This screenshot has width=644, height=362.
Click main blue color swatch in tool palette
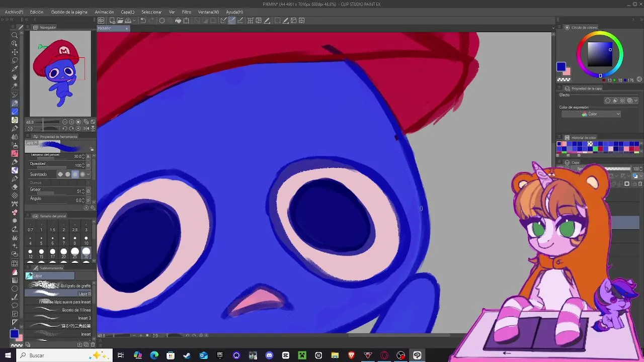tap(14, 334)
